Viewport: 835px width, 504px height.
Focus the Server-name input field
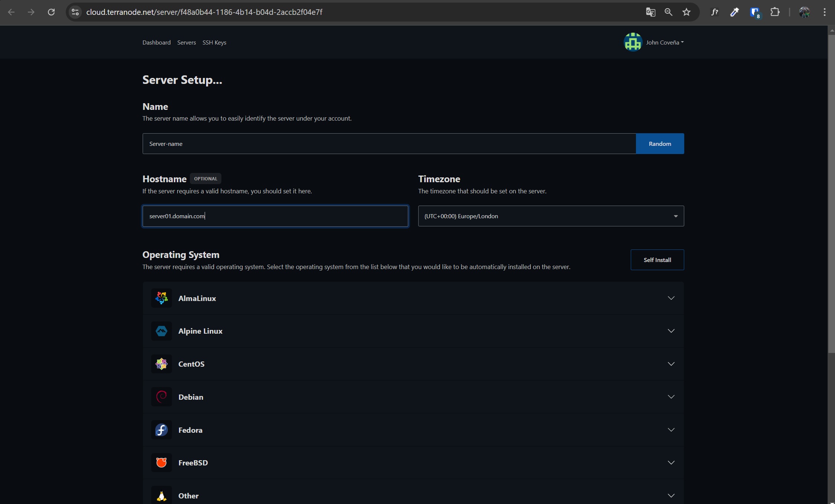click(389, 144)
